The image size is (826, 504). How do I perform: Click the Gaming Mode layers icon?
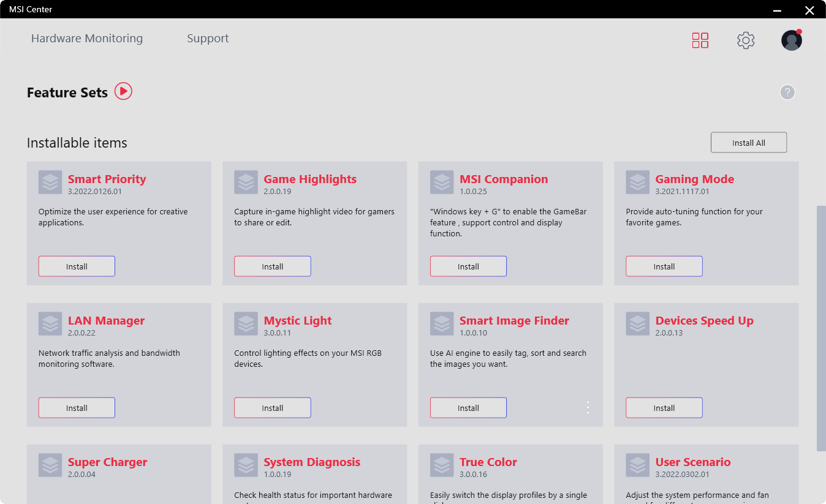(x=637, y=182)
